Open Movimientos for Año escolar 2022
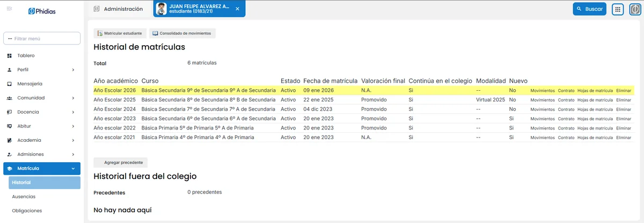This screenshot has height=223, width=644. (543, 128)
